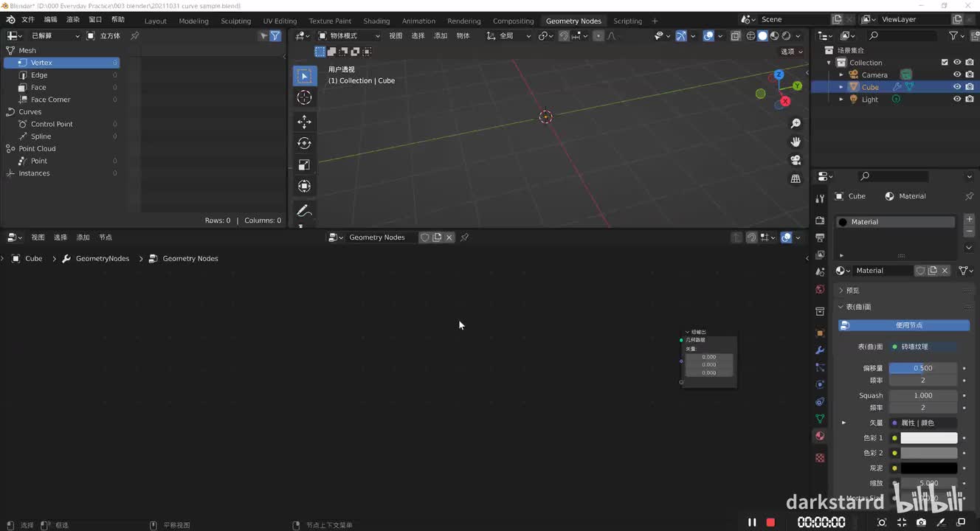Open the Output properties tab
This screenshot has height=531, width=980.
click(820, 237)
